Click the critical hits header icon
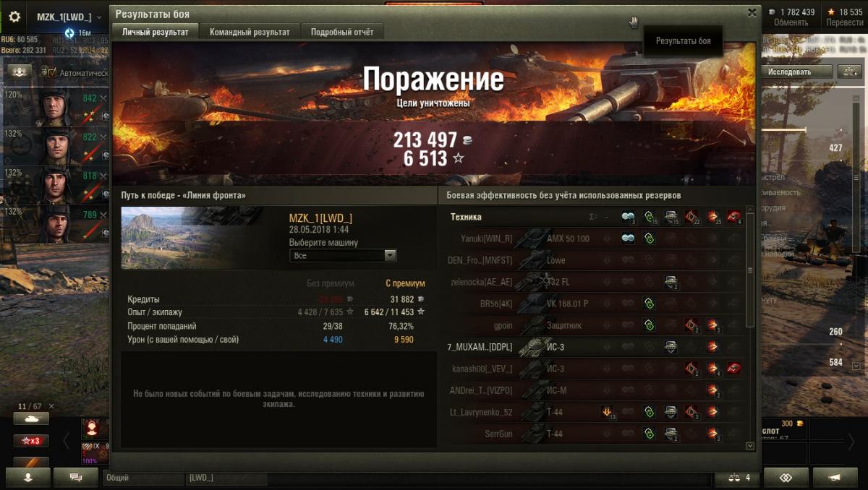868x490 pixels. tap(692, 217)
